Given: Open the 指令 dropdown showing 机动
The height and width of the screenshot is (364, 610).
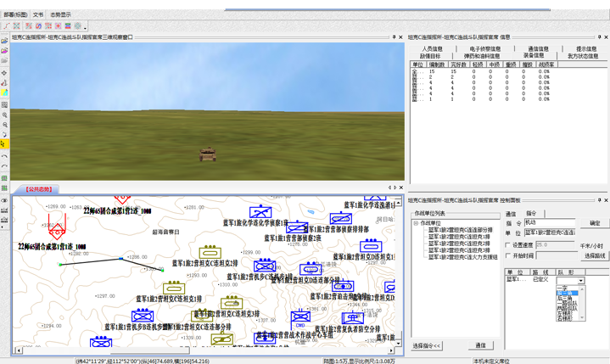Looking at the screenshot, I should pyautogui.click(x=550, y=223).
